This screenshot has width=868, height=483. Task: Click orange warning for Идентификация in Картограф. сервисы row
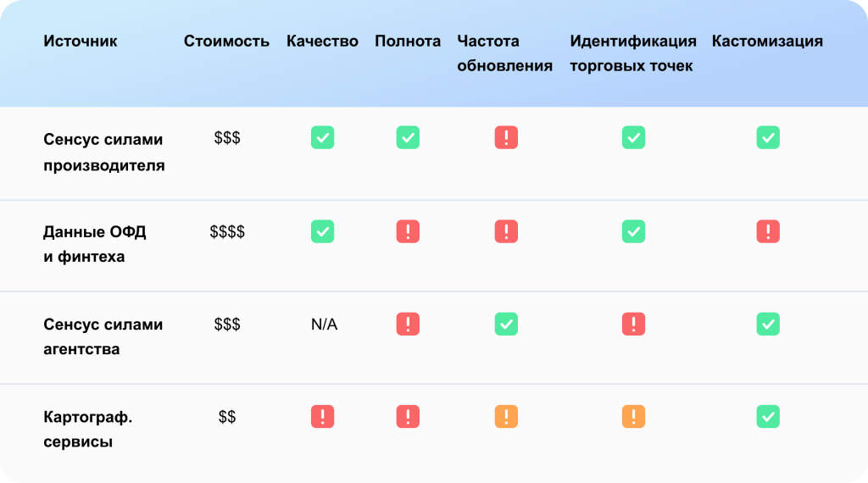(633, 416)
